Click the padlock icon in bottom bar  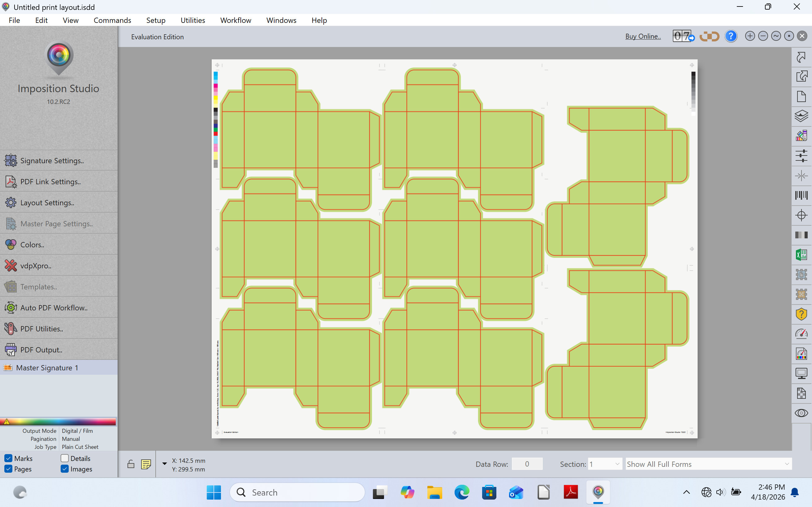(x=131, y=464)
